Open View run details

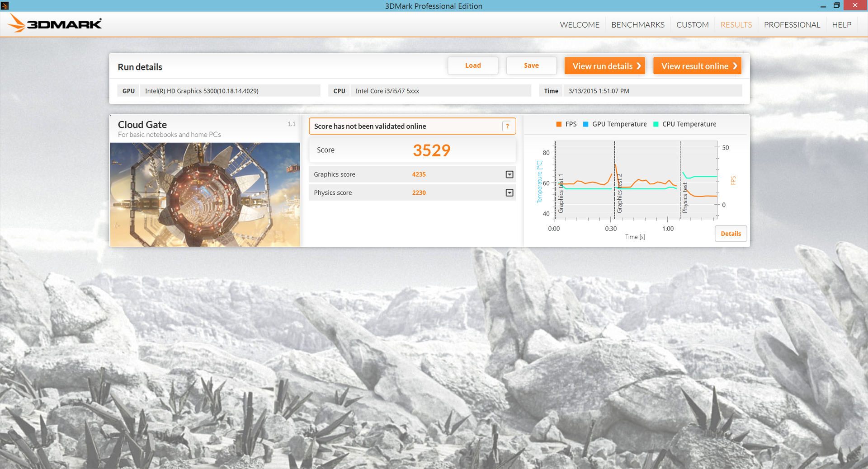point(605,66)
